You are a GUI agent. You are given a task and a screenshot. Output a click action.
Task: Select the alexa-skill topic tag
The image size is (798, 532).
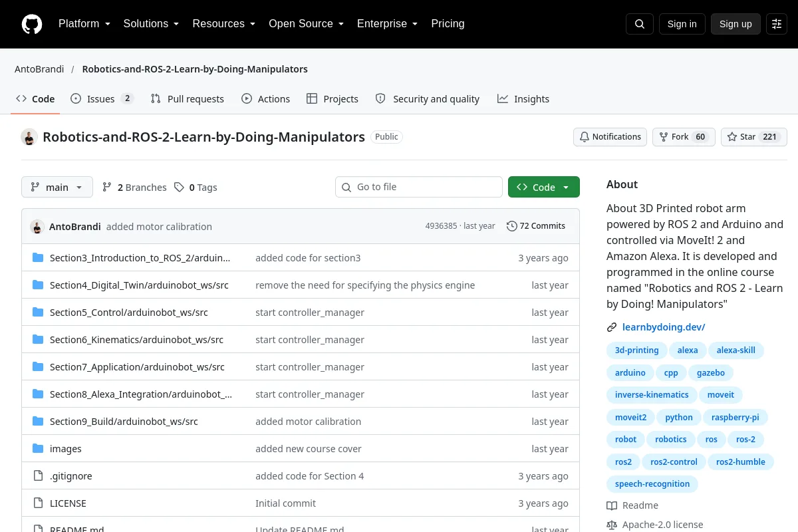click(x=736, y=350)
